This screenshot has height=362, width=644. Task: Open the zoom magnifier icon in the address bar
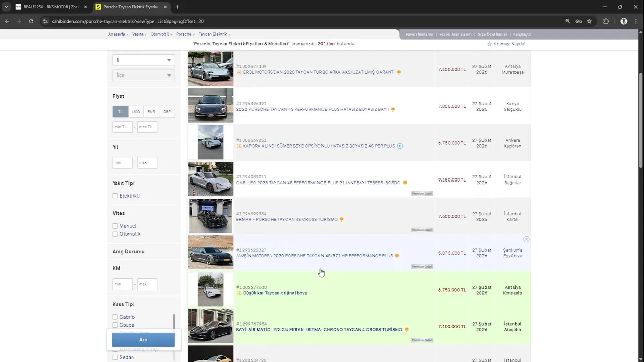568,21
